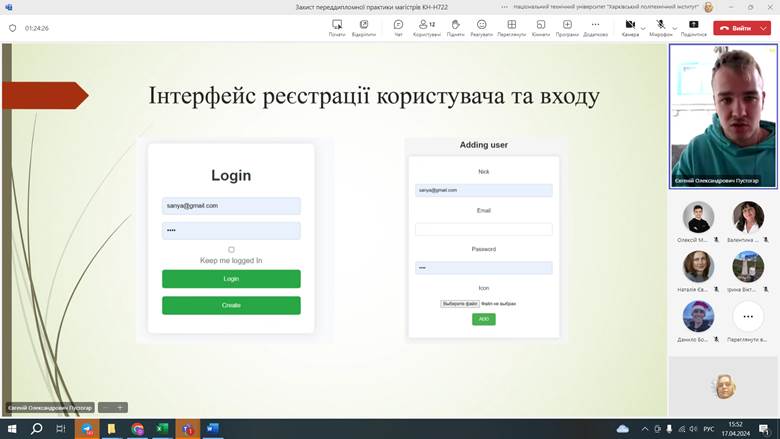Open the Переглянути всіх participants overflow circle
The height and width of the screenshot is (439, 780).
tap(747, 318)
